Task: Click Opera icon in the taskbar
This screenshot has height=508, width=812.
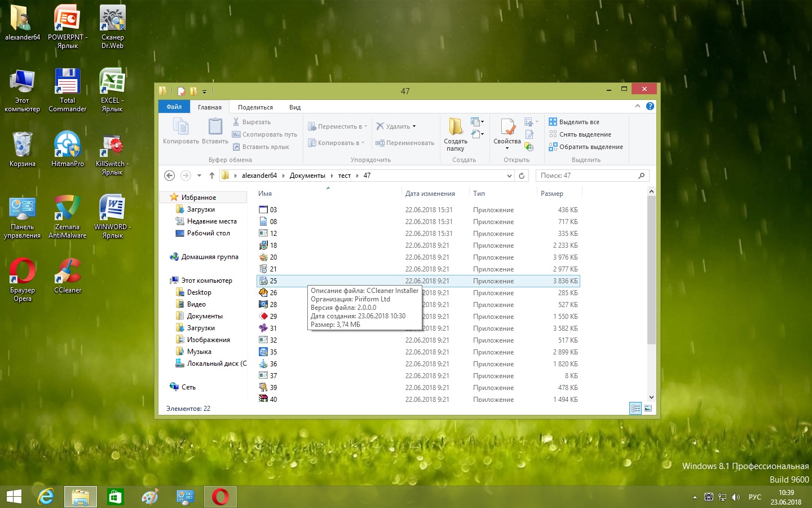Action: pyautogui.click(x=220, y=497)
